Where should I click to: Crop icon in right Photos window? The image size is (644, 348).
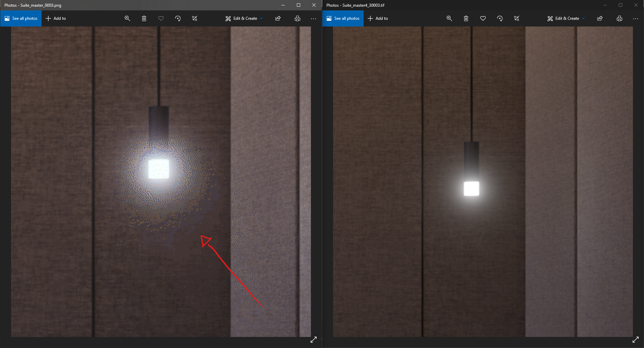(x=517, y=18)
